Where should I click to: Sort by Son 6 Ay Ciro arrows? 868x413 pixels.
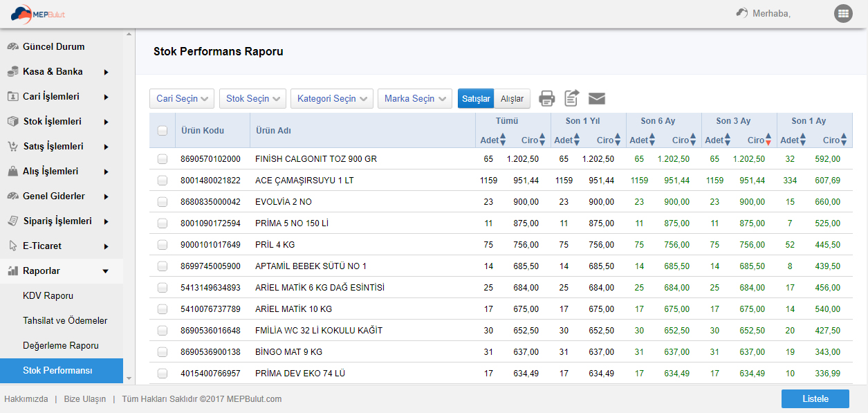point(694,140)
